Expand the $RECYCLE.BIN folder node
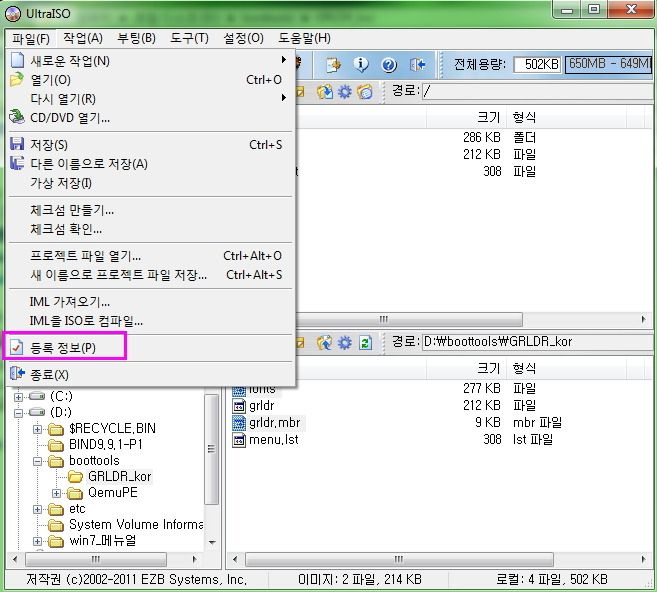Viewport: 657px width, 592px height. (37, 429)
